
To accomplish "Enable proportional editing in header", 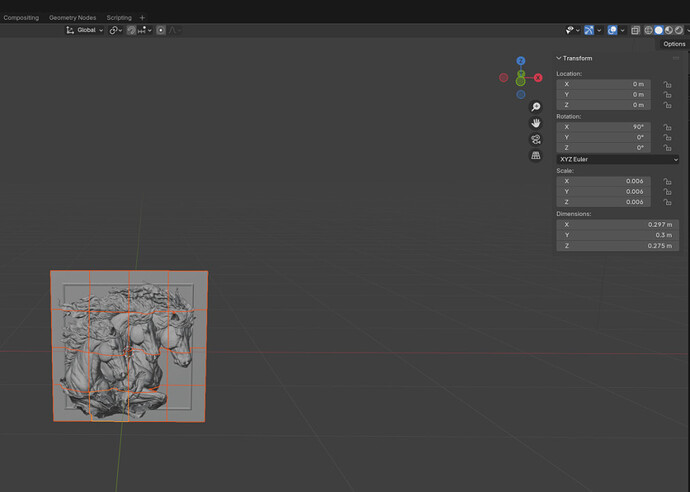I will point(161,30).
